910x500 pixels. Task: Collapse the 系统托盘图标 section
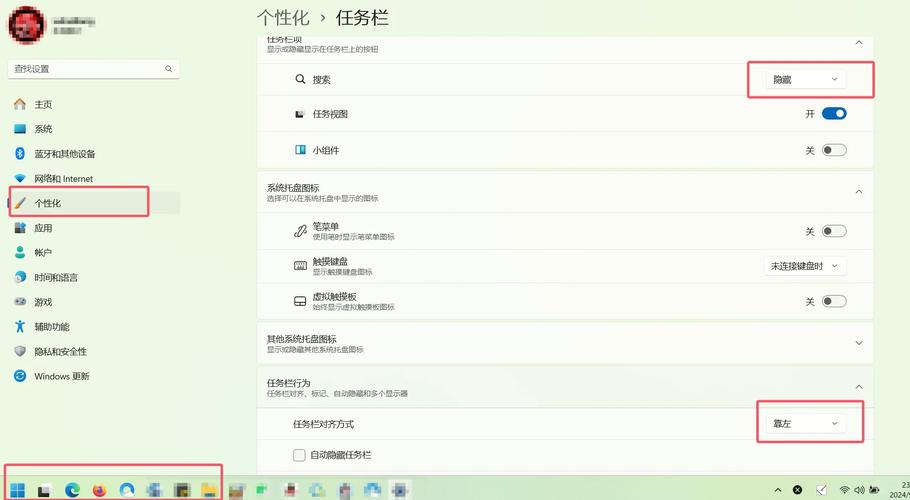tap(859, 191)
